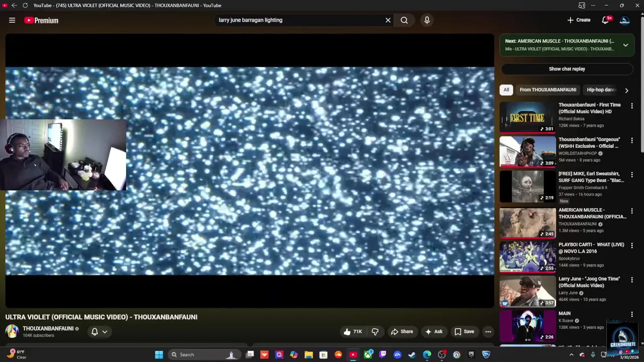Open File Explorer from the taskbar

pos(308,354)
